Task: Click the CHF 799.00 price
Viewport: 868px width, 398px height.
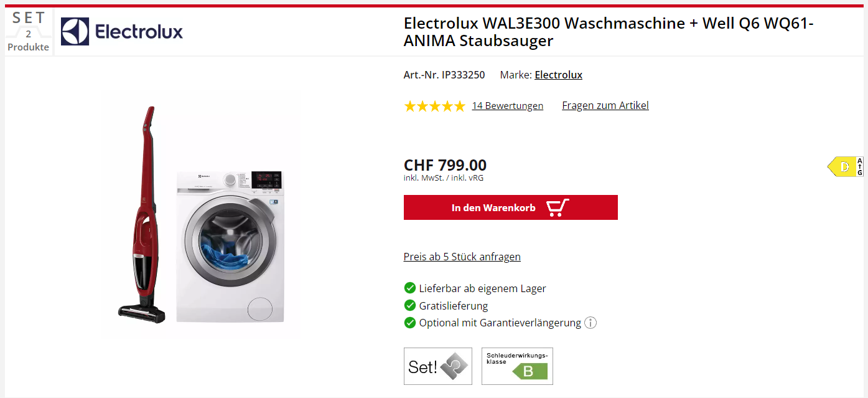Action: (x=445, y=165)
